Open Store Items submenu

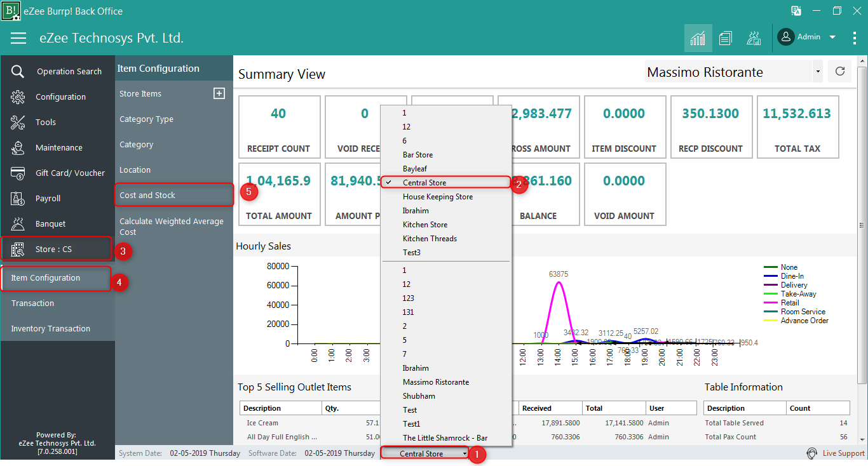pyautogui.click(x=140, y=94)
